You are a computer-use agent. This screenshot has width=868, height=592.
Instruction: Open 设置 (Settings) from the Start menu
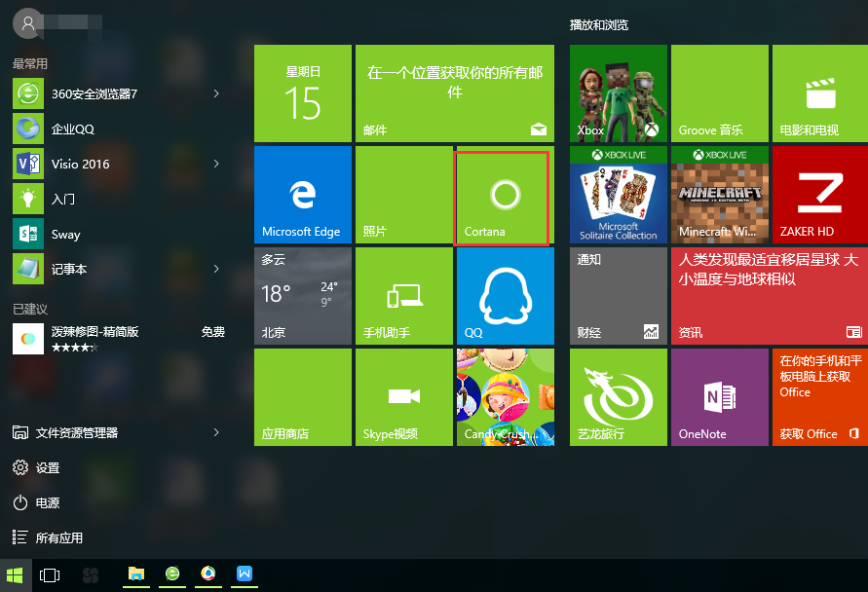36,468
